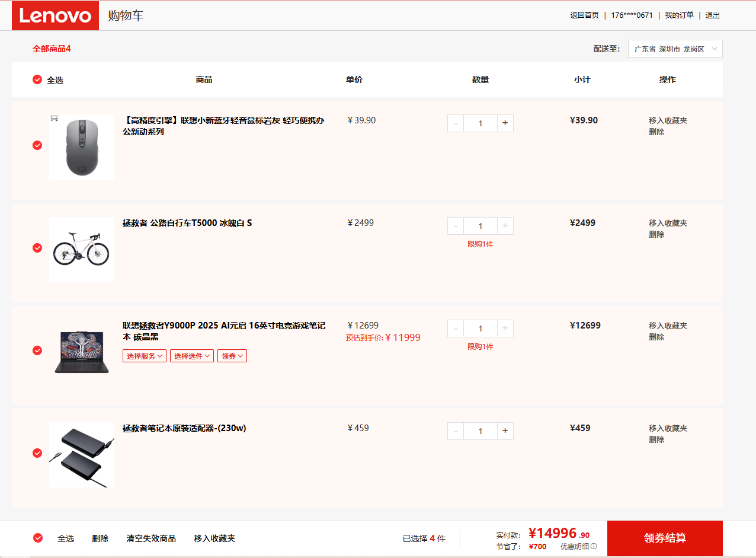The width and height of the screenshot is (756, 558).
Task: Increase quantity of the Bluetooth mouse
Action: point(505,123)
